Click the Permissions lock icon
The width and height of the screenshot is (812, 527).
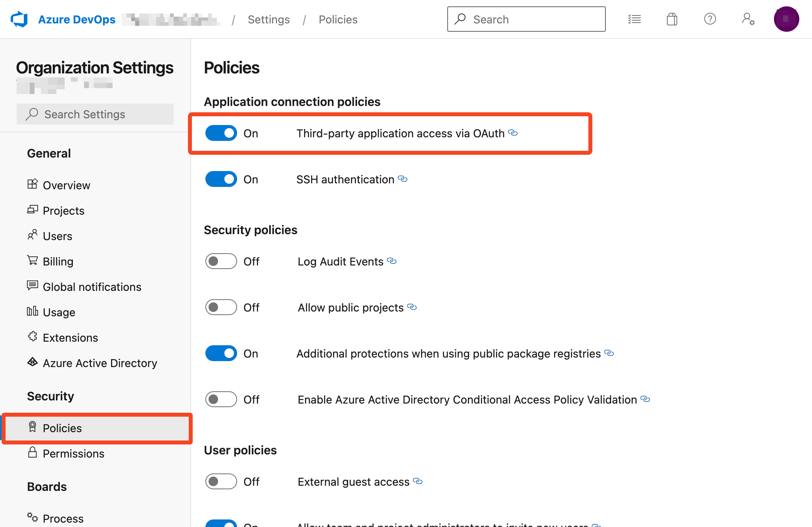33,452
